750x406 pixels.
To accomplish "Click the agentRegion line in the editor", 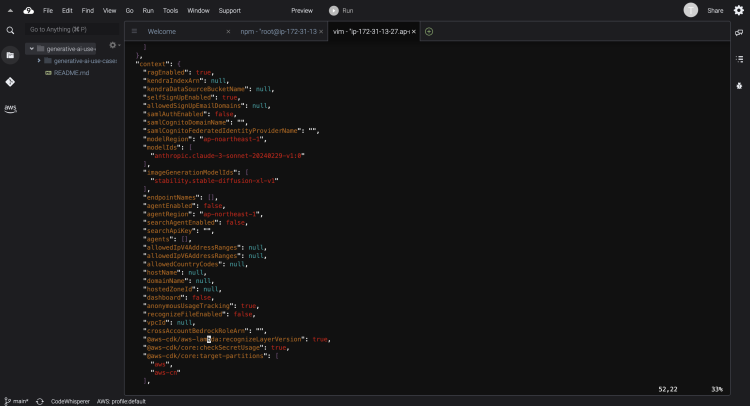I will pos(203,214).
